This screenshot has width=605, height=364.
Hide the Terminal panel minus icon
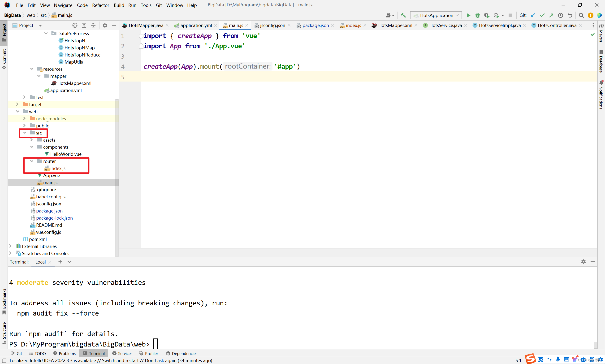click(x=593, y=262)
